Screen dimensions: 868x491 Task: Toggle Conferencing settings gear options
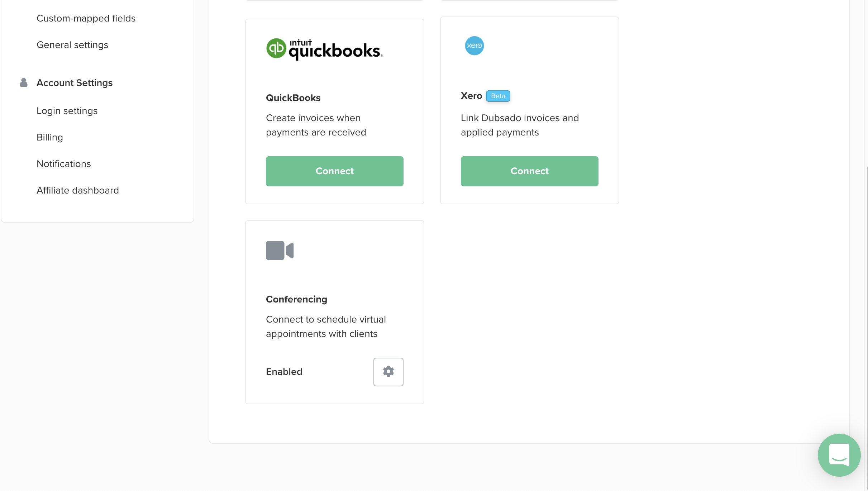pyautogui.click(x=388, y=372)
